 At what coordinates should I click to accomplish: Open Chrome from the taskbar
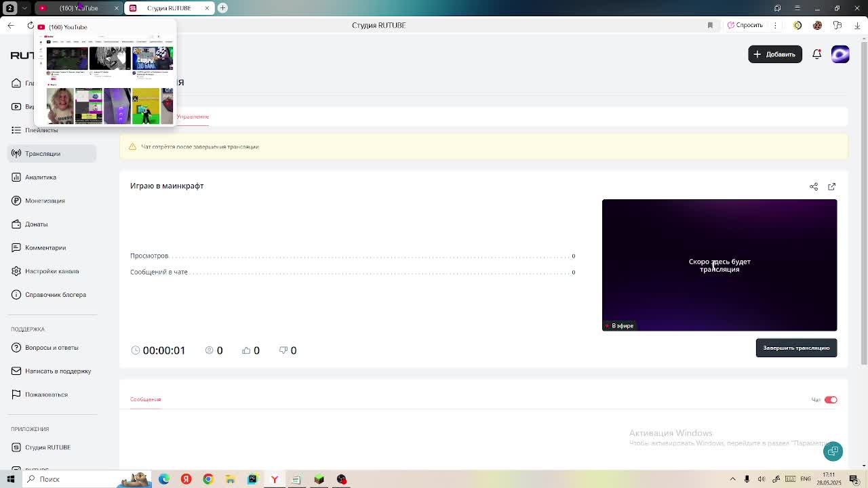click(208, 479)
